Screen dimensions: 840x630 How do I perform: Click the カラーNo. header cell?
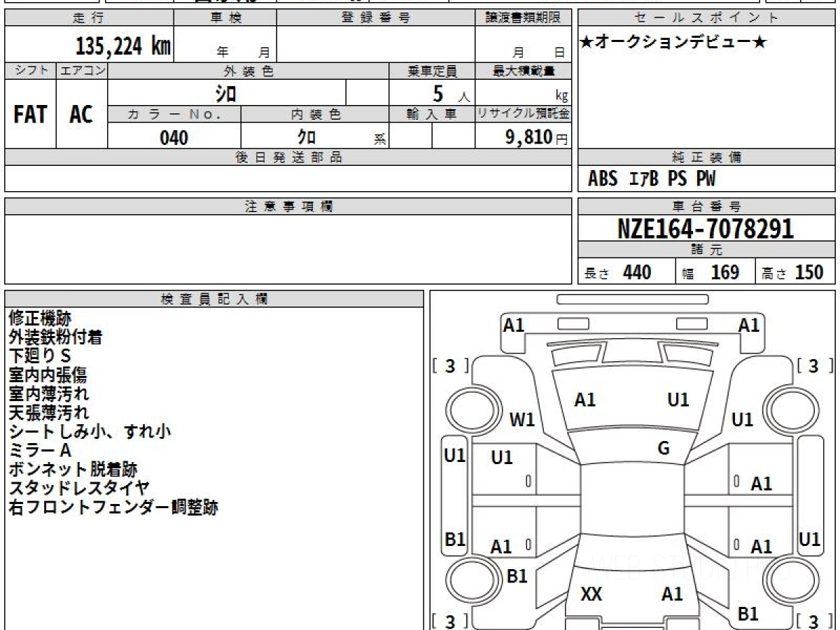(174, 115)
